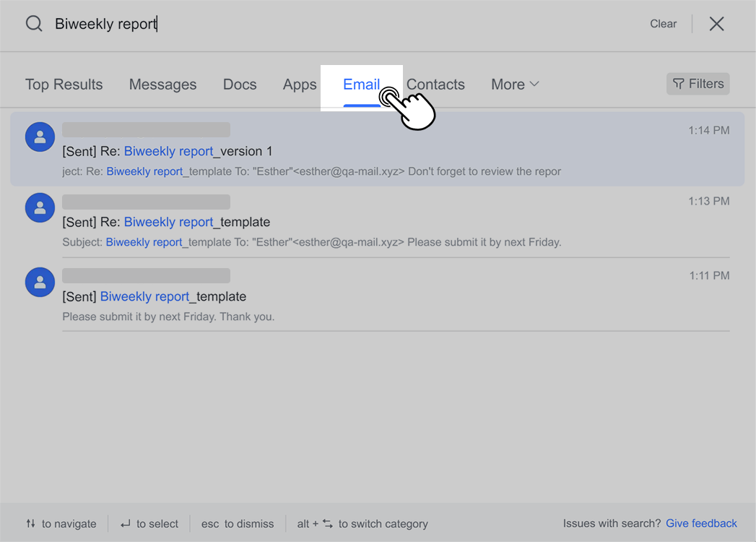Open the Re: Biweekly report_version 1 email
This screenshot has height=542, width=756.
click(289, 150)
